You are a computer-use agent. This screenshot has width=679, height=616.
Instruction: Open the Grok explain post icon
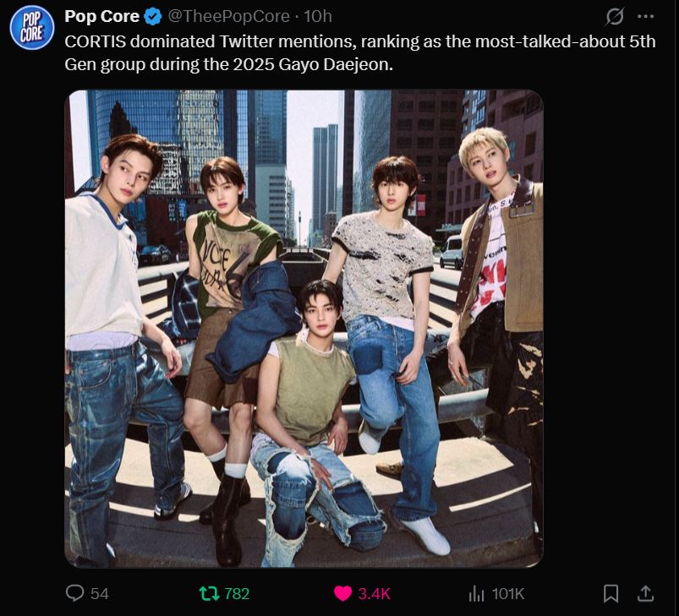615,16
